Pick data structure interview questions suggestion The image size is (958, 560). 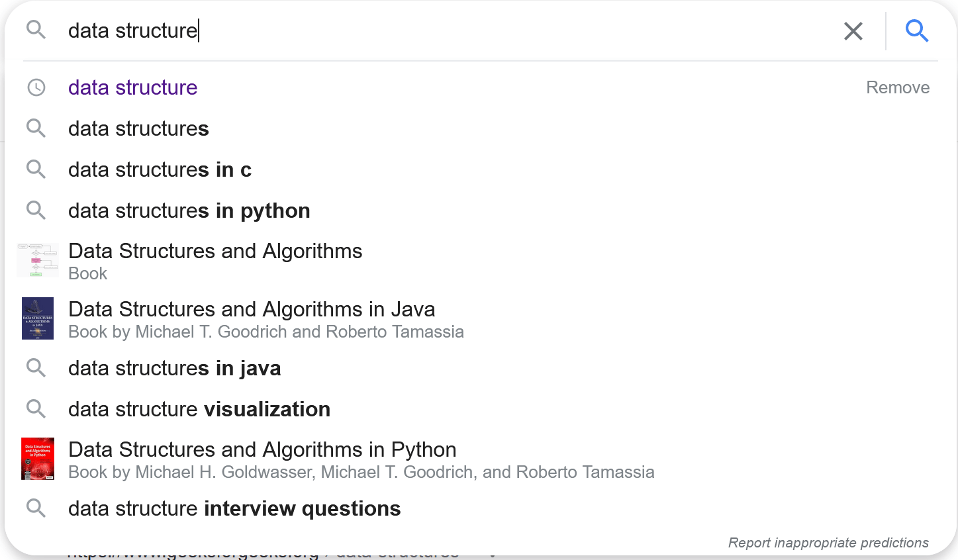coord(234,508)
